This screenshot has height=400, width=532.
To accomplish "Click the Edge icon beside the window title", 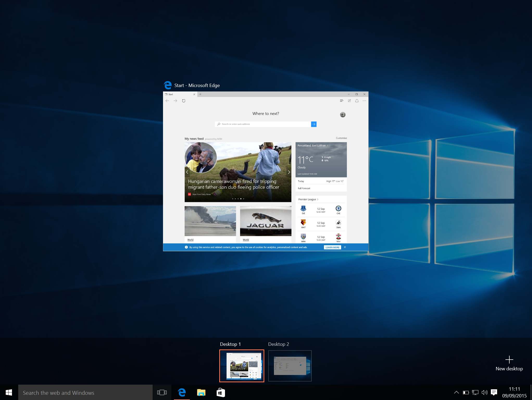I will [168, 85].
